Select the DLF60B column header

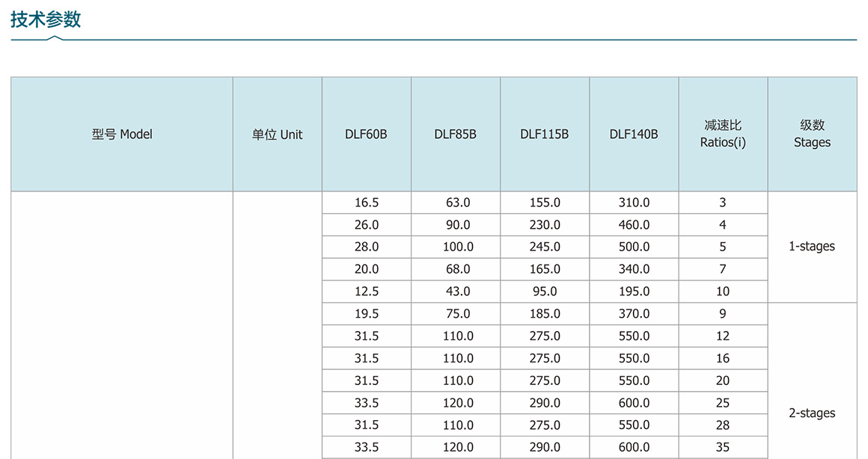[366, 135]
